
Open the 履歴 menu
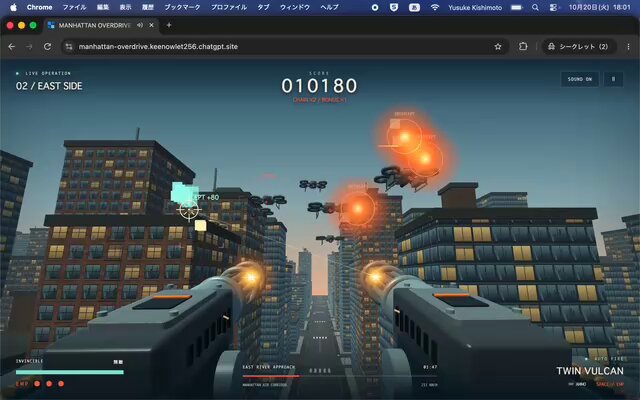148,7
